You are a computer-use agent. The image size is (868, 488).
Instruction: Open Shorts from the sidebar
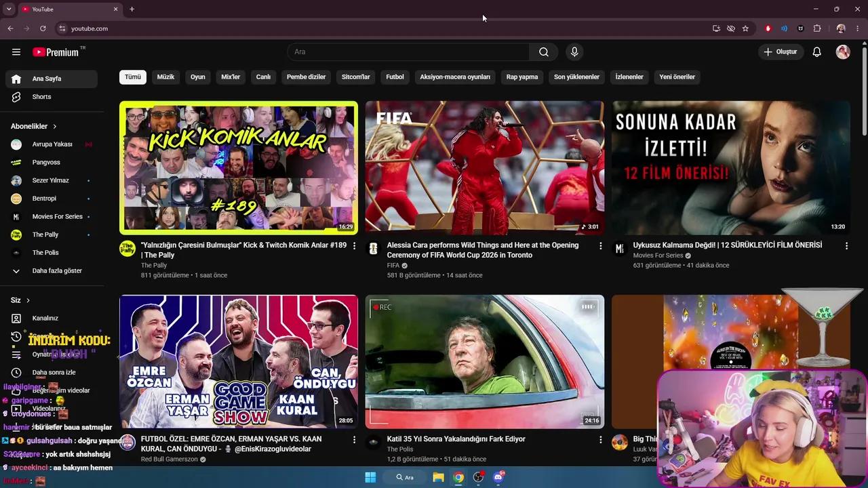[52, 97]
